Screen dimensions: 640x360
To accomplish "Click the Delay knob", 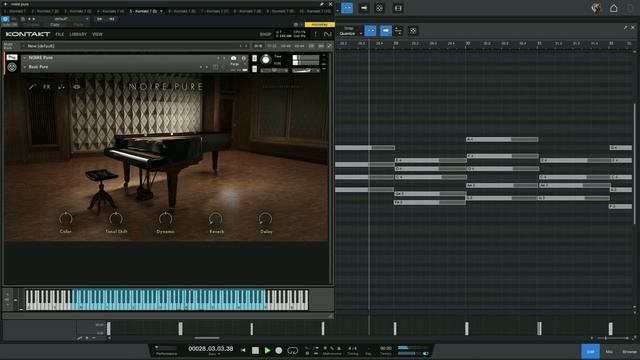I will pos(265,219).
